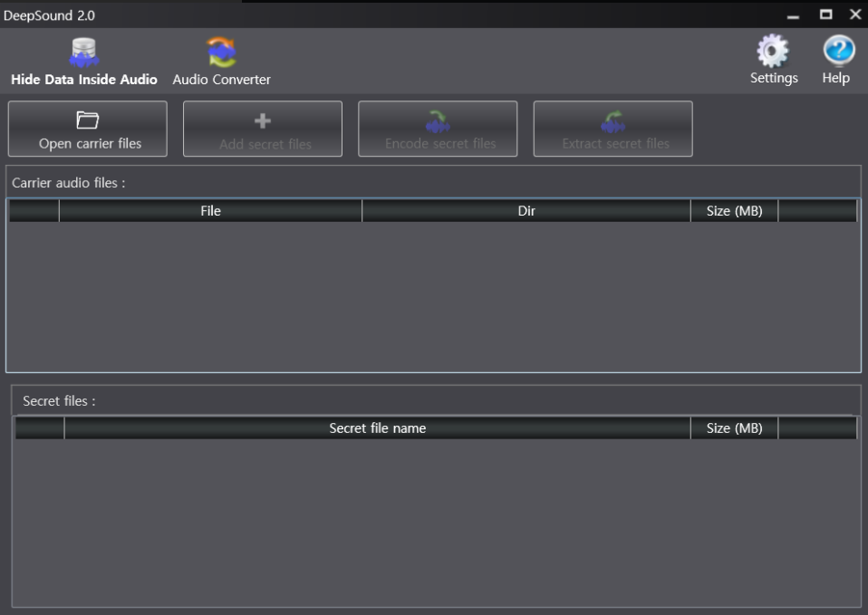This screenshot has height=615, width=868.
Task: Open Settings via the gear icon
Action: pyautogui.click(x=774, y=51)
